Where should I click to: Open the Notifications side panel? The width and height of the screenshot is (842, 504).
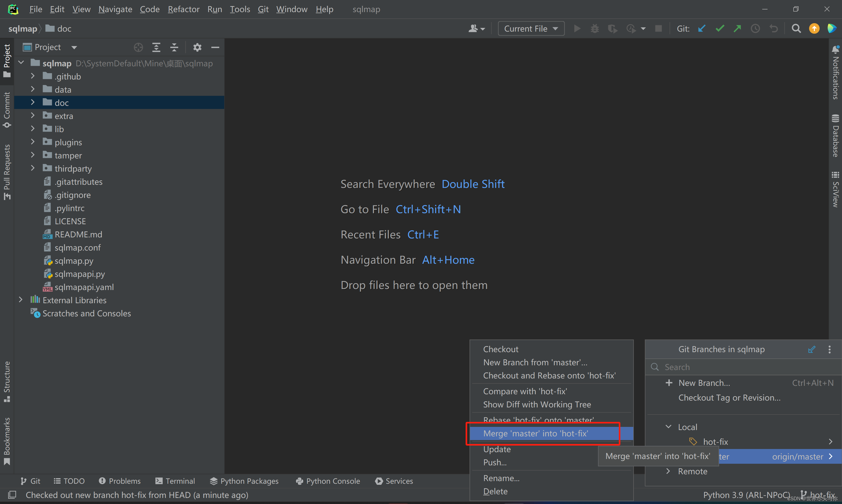point(835,72)
